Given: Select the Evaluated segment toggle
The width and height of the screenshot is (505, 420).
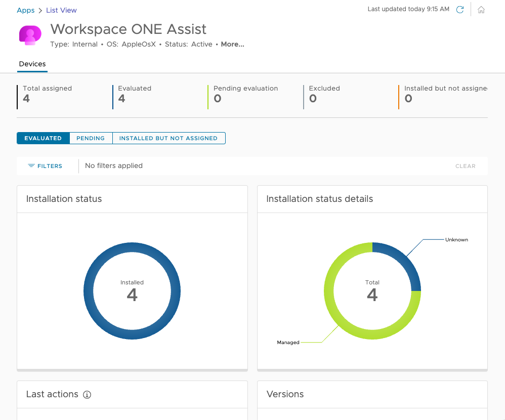Looking at the screenshot, I should [x=43, y=138].
